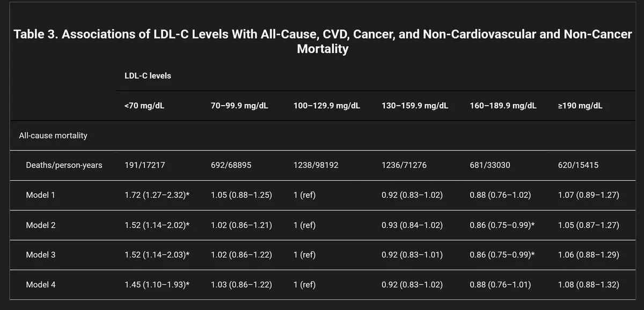Click the 100–129.9 mg/dL column header
This screenshot has height=310, width=644.
pyautogui.click(x=327, y=106)
